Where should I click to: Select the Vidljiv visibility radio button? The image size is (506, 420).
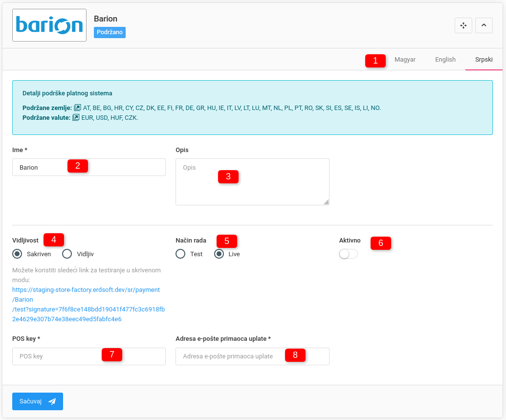pyautogui.click(x=67, y=254)
